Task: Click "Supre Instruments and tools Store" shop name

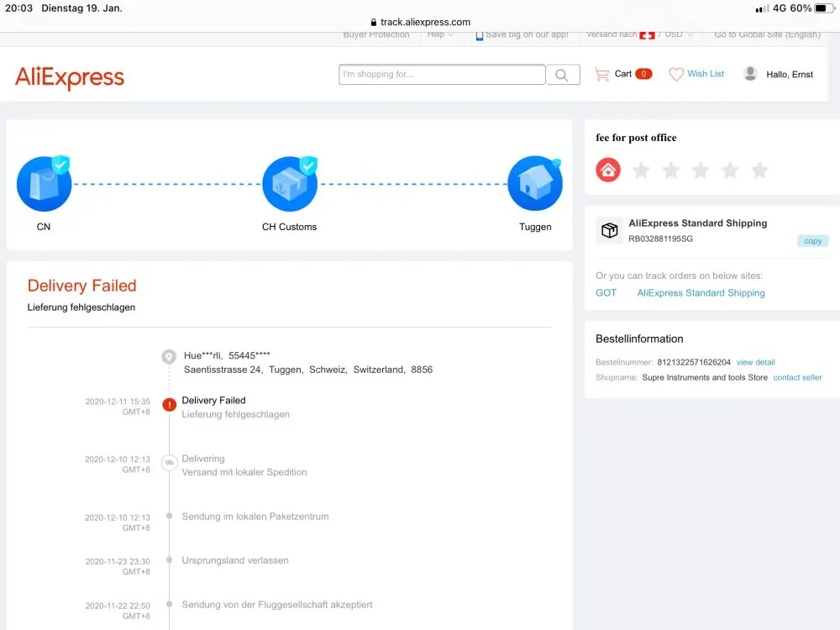Action: pyautogui.click(x=705, y=378)
